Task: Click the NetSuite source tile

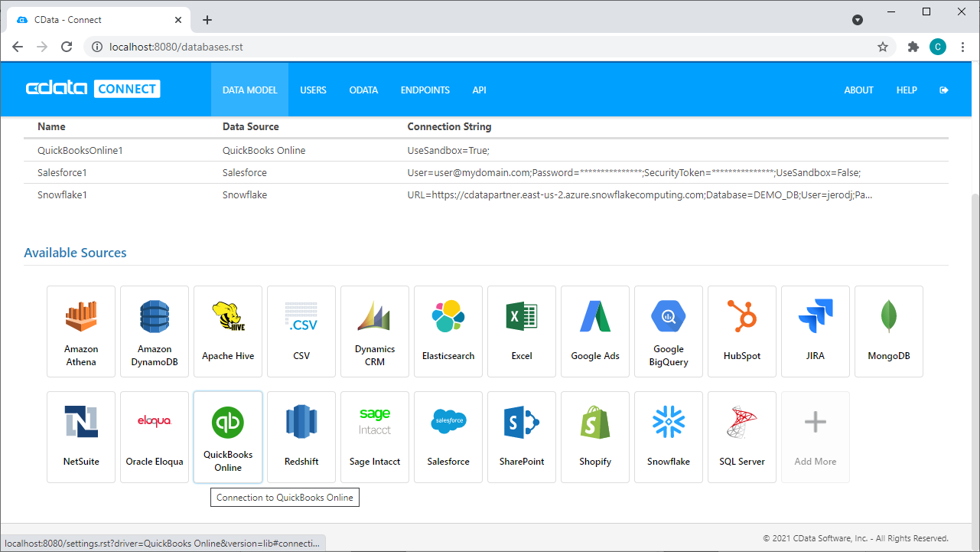Action: click(x=81, y=436)
